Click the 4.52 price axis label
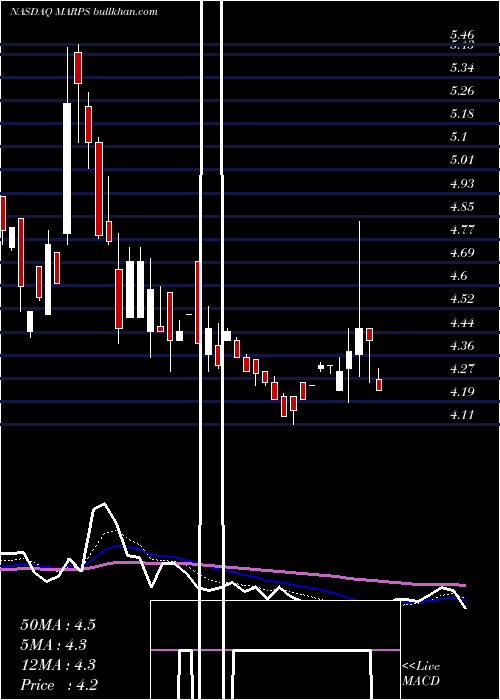 462,299
